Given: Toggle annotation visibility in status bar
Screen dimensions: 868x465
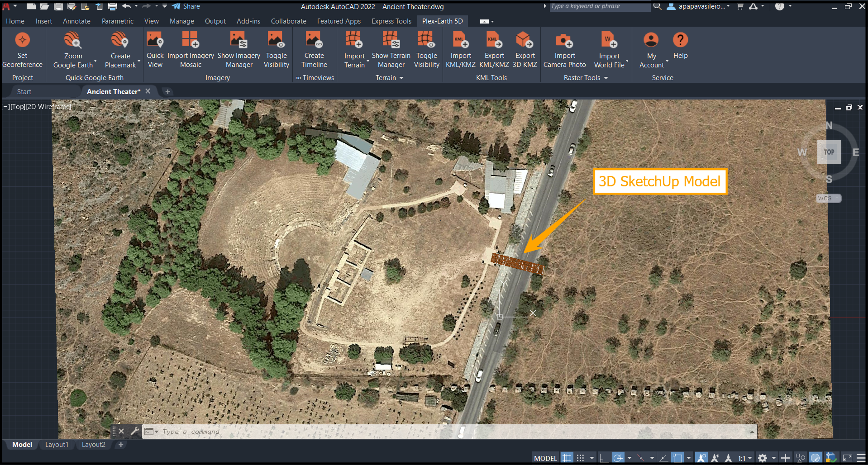Looking at the screenshot, I should 701,458.
